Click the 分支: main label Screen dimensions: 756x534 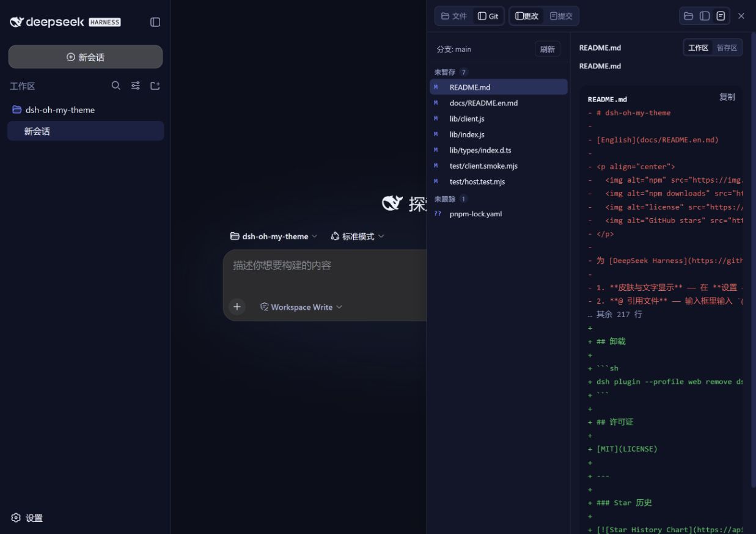454,49
